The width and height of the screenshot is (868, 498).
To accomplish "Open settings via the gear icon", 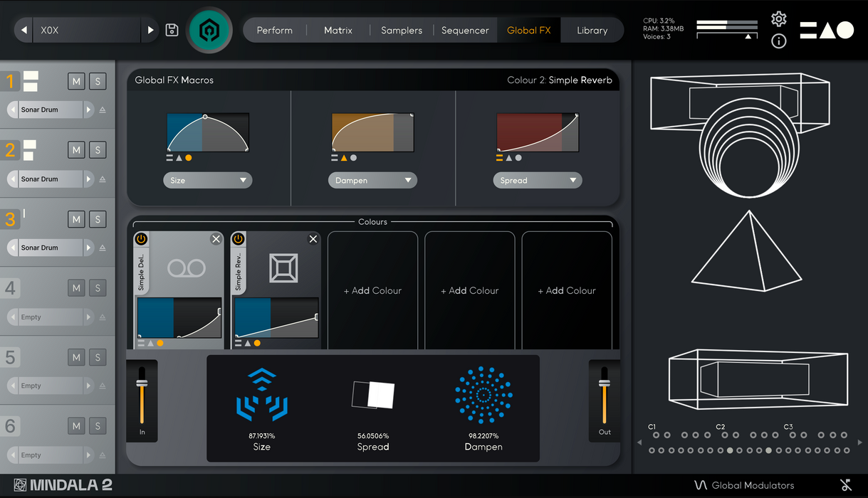I will 779,19.
